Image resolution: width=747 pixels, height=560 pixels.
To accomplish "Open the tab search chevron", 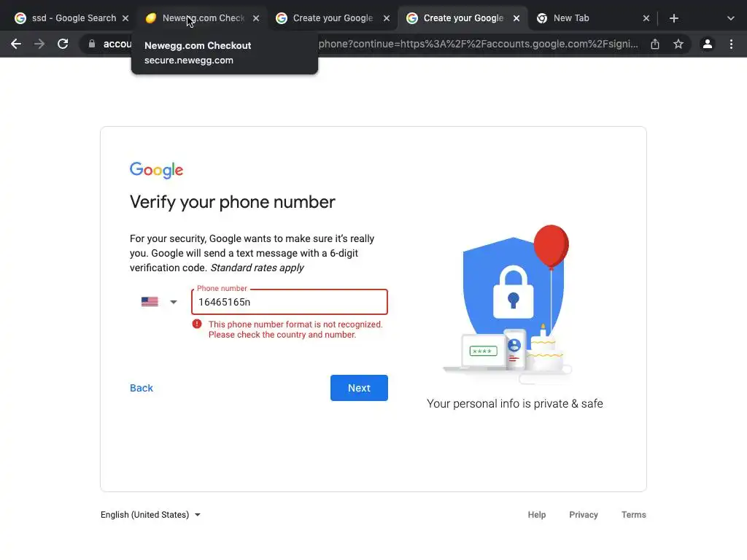I will coord(731,18).
